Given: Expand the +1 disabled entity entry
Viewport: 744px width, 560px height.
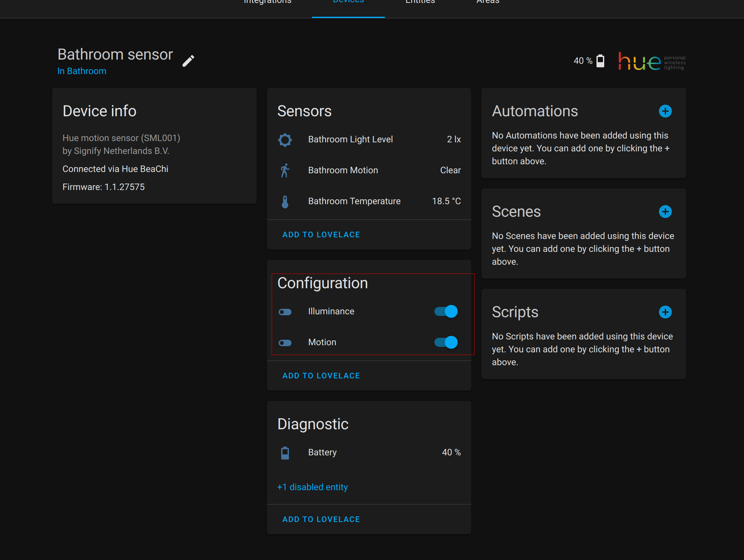Looking at the screenshot, I should (x=312, y=487).
